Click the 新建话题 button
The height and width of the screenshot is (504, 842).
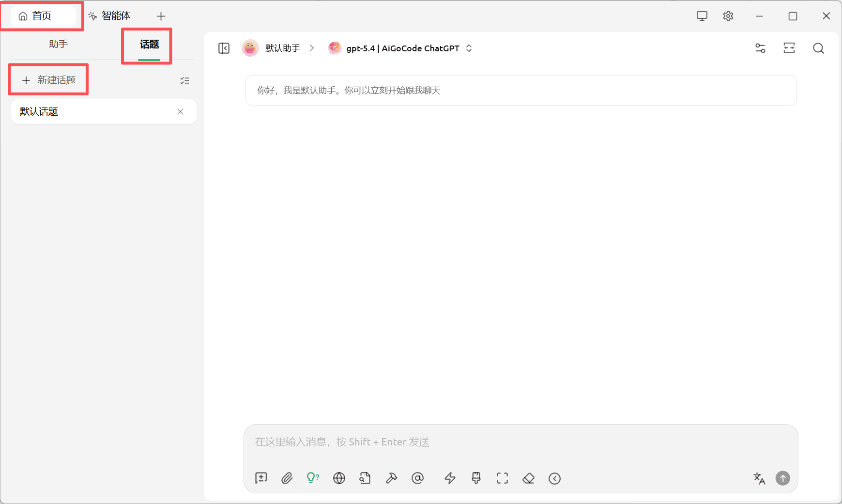[x=49, y=80]
